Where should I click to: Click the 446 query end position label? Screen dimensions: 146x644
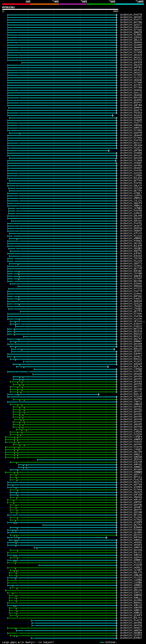click(115, 11)
